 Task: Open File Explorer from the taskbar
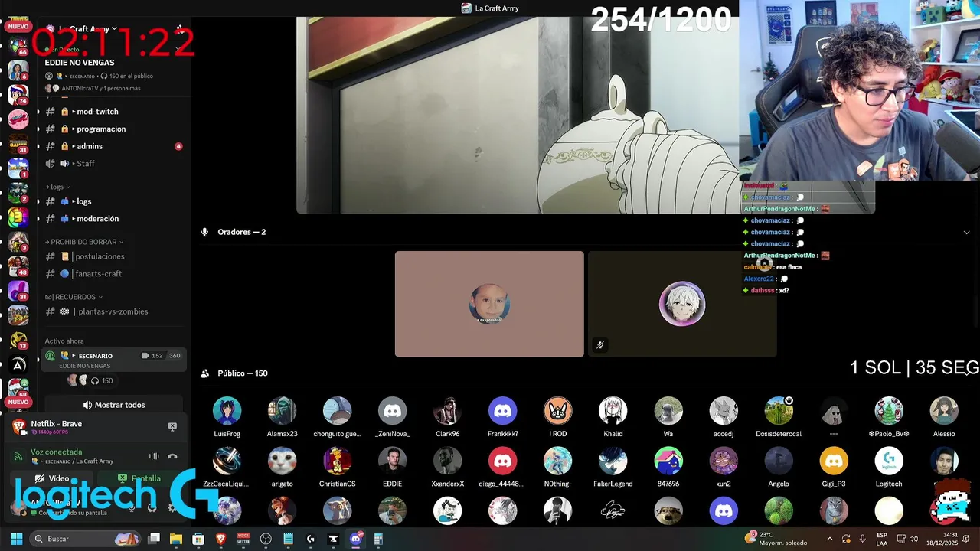tap(176, 539)
